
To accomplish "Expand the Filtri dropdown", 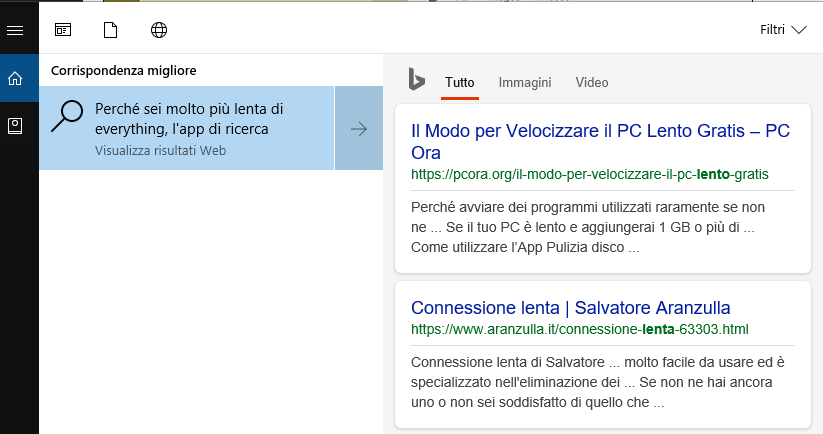I will 783,30.
